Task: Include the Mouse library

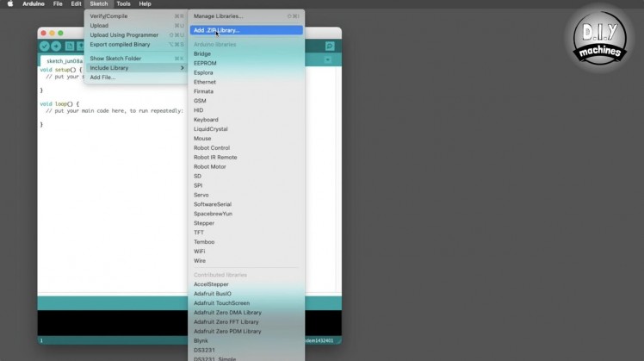Action: [246, 139]
